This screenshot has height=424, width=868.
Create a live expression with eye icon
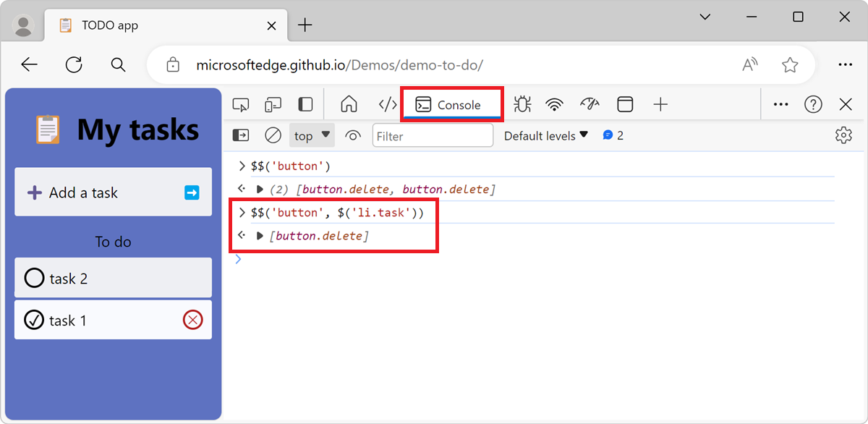click(352, 135)
